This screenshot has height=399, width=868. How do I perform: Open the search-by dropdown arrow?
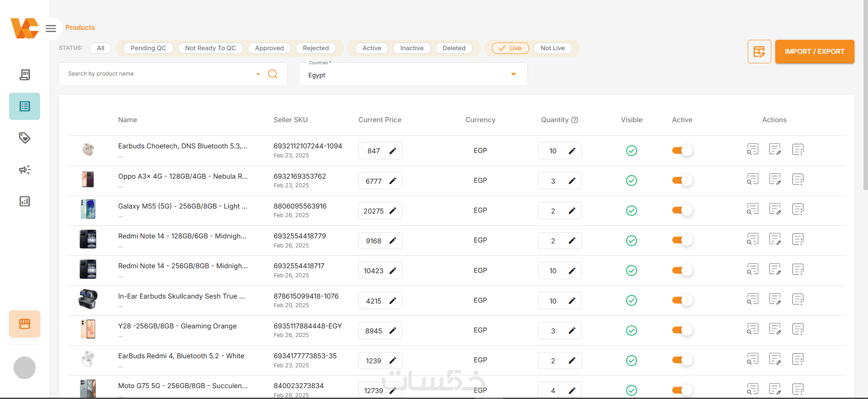click(x=258, y=74)
